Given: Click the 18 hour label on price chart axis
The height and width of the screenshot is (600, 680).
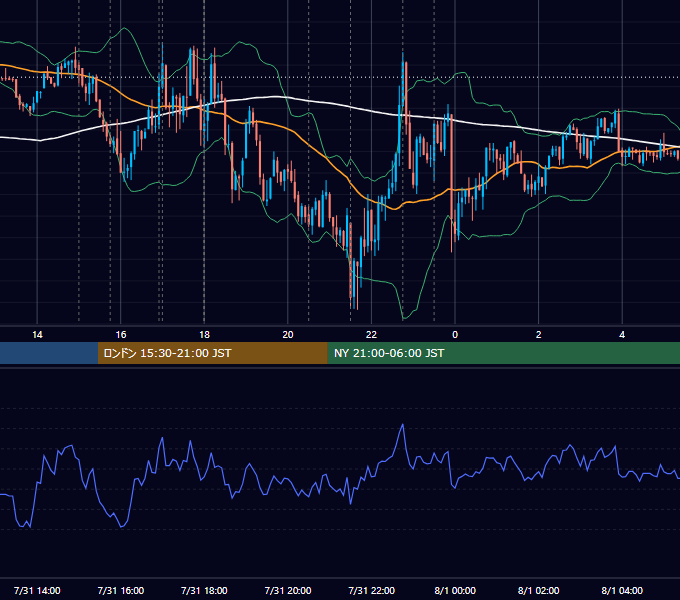Looking at the screenshot, I should coord(204,335).
